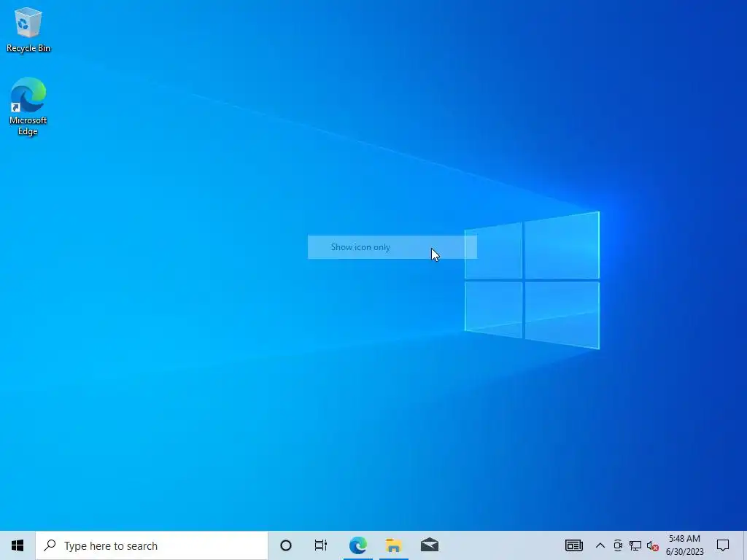Expand the hidden system tray icons
747x560 pixels.
click(600, 545)
